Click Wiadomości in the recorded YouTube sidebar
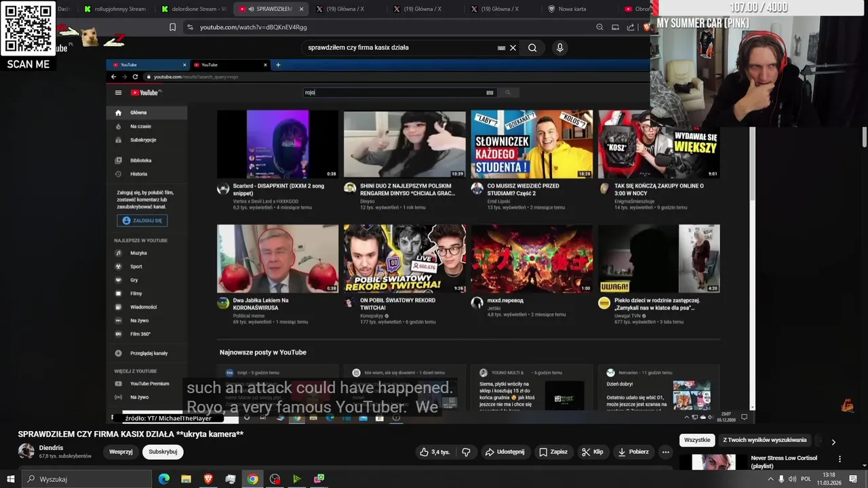Screen dimensions: 868x488 (143, 307)
